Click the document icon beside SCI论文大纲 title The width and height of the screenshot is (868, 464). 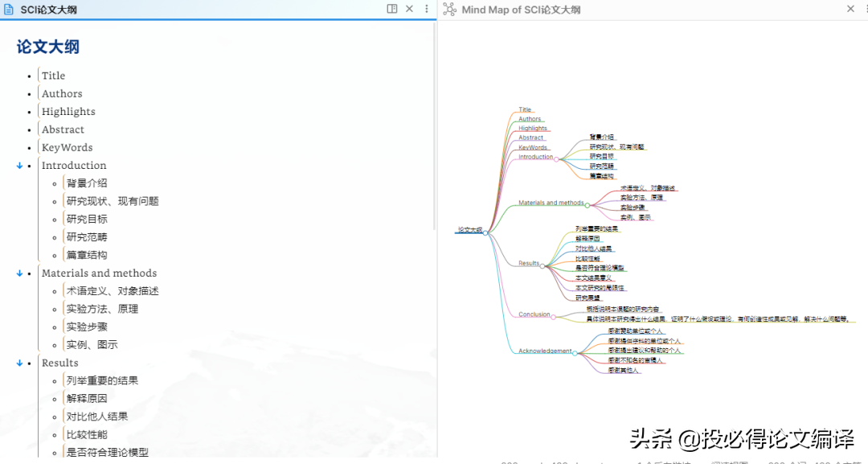pyautogui.click(x=9, y=10)
